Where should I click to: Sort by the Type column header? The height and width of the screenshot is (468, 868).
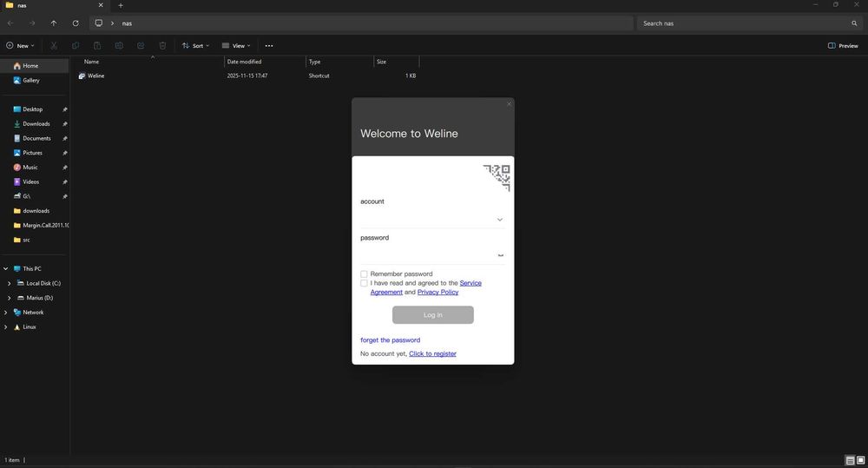tap(314, 62)
